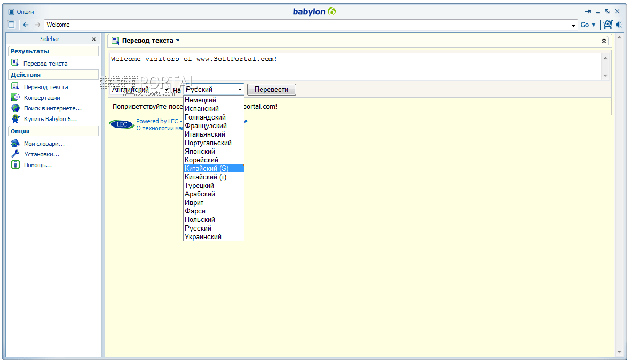Viewport: 631px width, 364px height.
Task: Click the Go button
Action: coord(585,25)
